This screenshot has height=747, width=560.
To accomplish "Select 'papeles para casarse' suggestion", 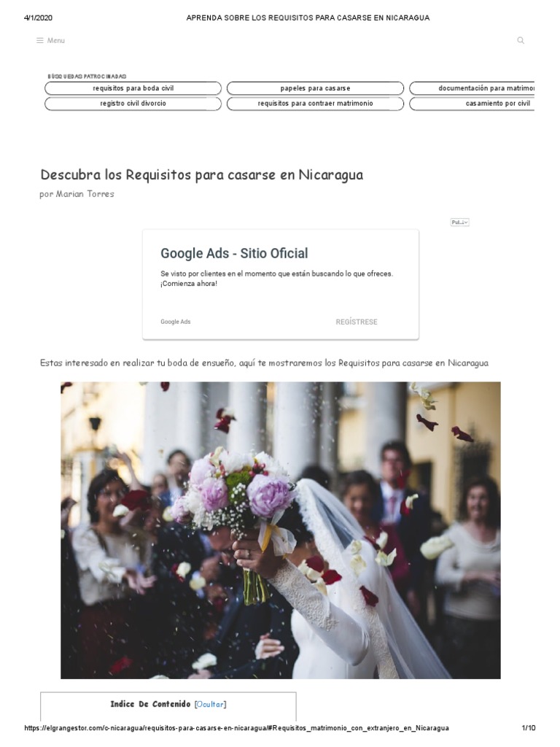I will [315, 88].
